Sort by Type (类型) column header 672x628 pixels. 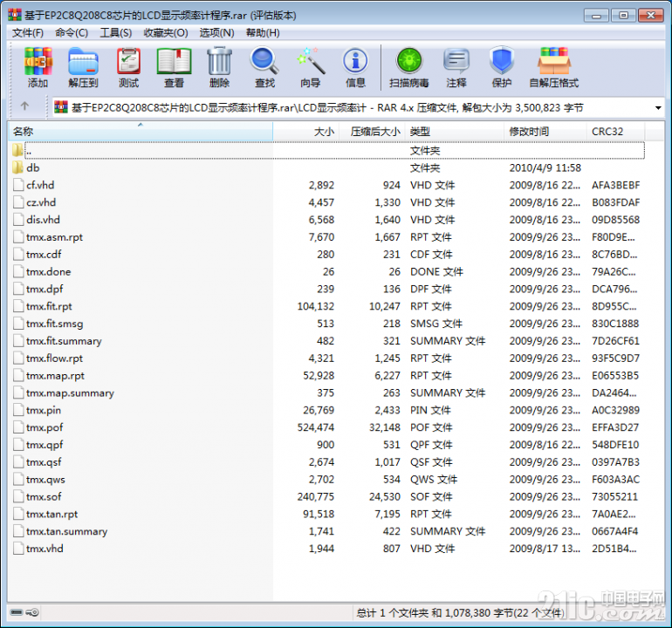(x=454, y=132)
